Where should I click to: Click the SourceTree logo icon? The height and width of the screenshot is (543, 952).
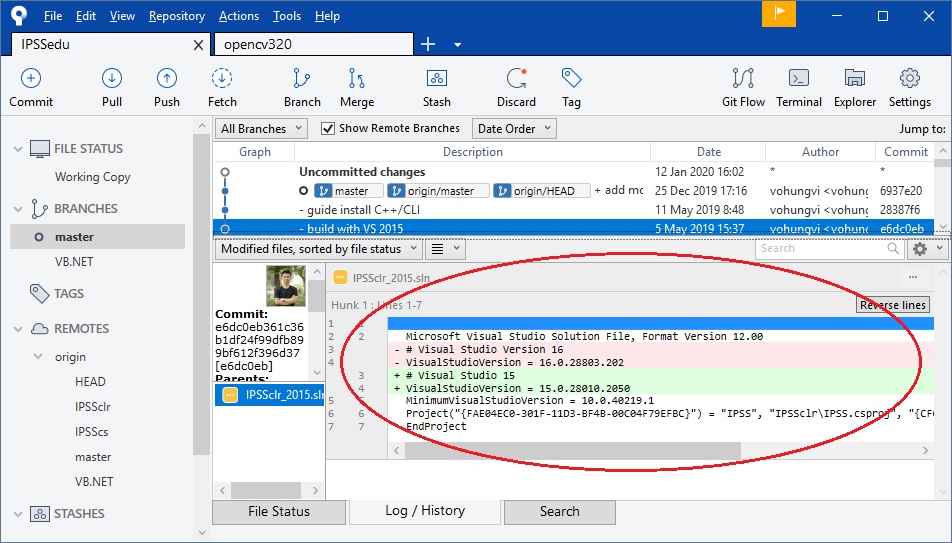(19, 15)
